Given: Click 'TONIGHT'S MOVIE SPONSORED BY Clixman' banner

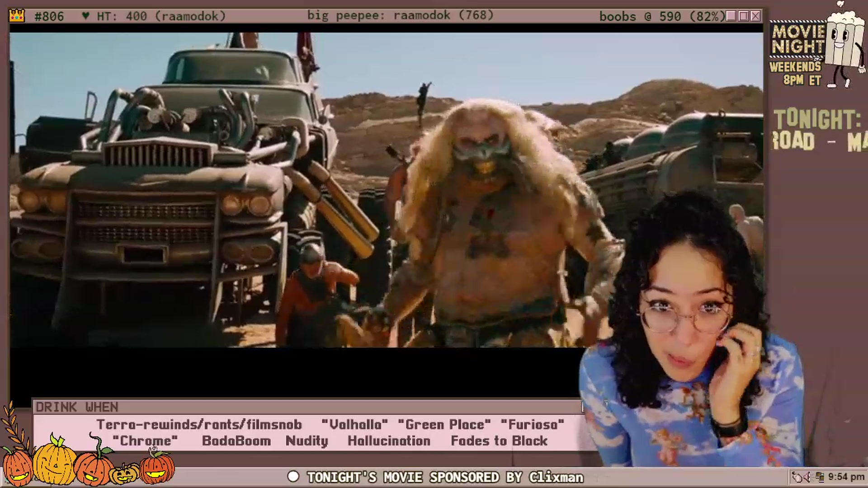Looking at the screenshot, I should tap(445, 477).
